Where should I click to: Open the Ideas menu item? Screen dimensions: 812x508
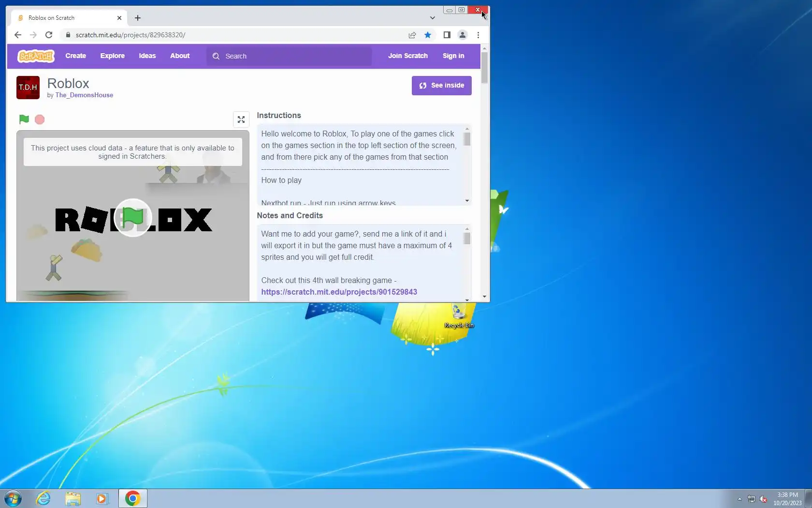[147, 56]
